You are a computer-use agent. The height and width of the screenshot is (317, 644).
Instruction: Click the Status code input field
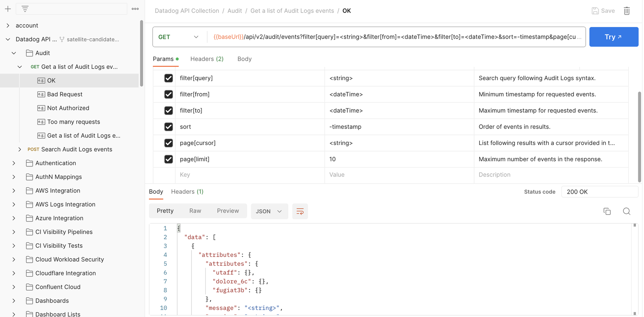point(600,192)
